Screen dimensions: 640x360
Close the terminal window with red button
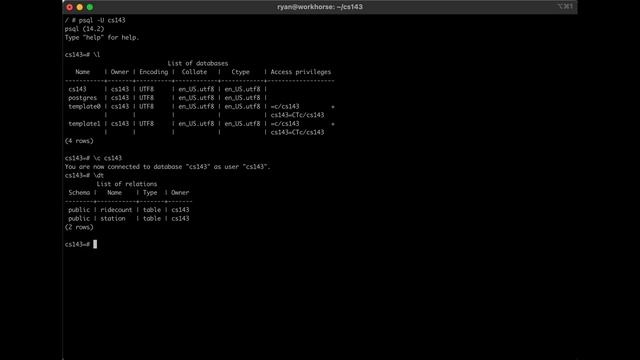(x=69, y=7)
